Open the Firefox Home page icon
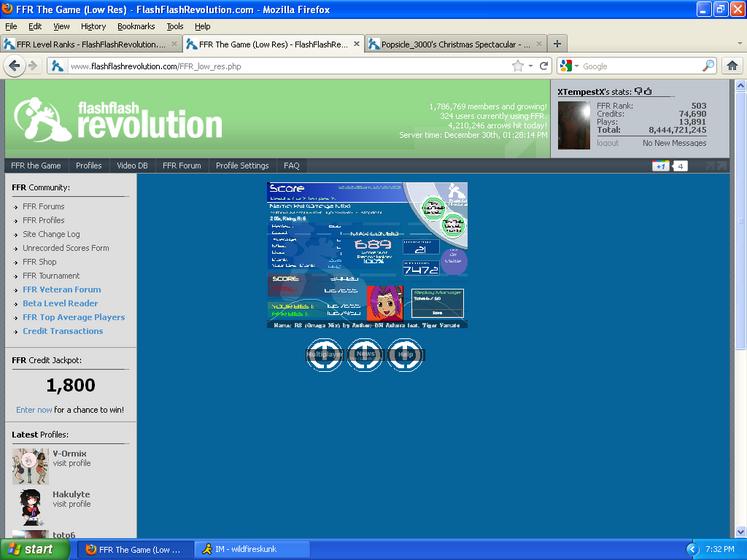Viewport: 747px width, 560px height. [732, 66]
